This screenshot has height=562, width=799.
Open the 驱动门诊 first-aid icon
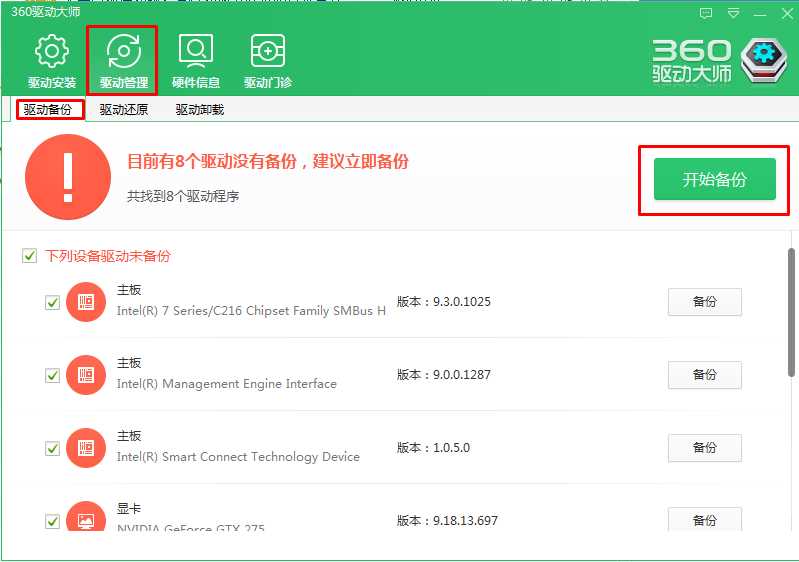[x=268, y=51]
